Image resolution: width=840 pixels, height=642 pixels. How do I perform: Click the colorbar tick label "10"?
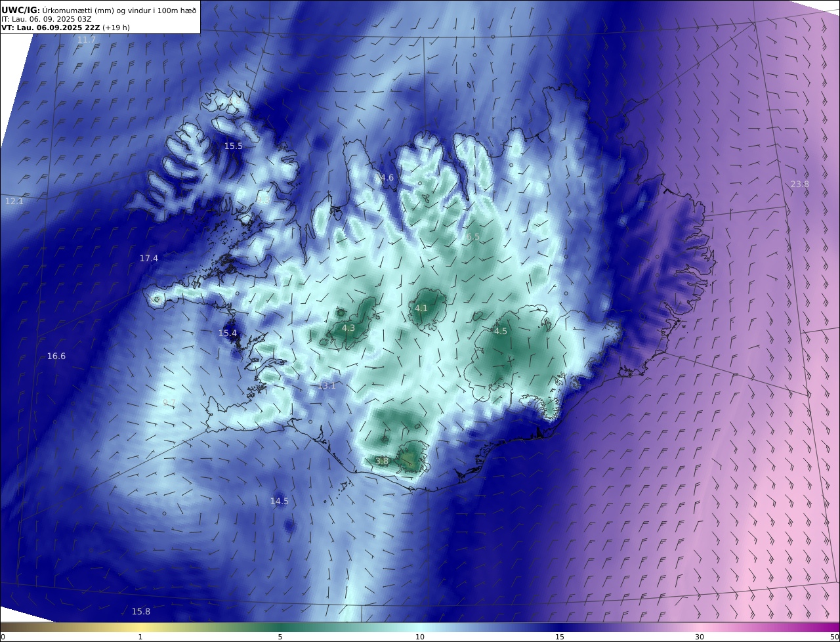click(420, 637)
